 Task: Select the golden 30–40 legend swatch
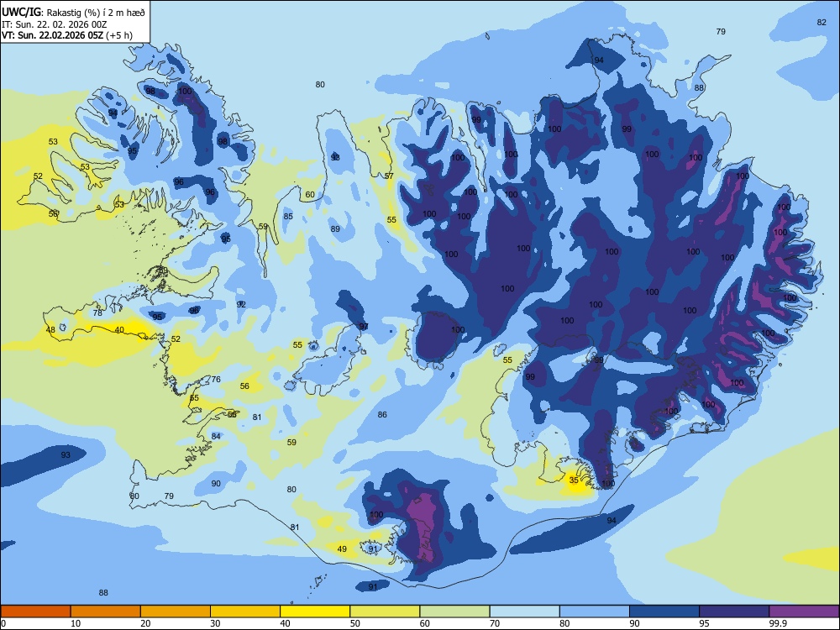(x=245, y=612)
